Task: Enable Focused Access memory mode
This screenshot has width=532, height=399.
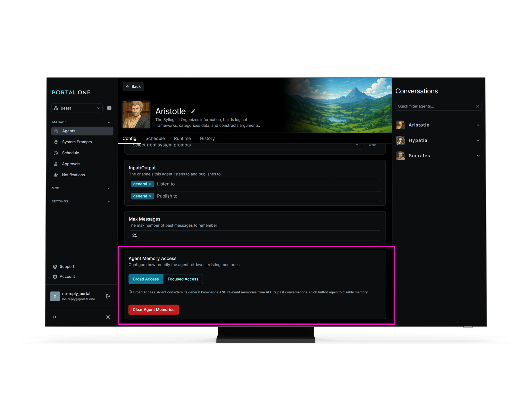Action: 183,279
